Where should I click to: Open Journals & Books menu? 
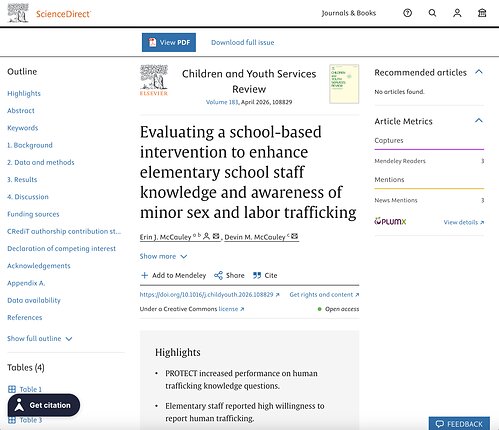349,13
